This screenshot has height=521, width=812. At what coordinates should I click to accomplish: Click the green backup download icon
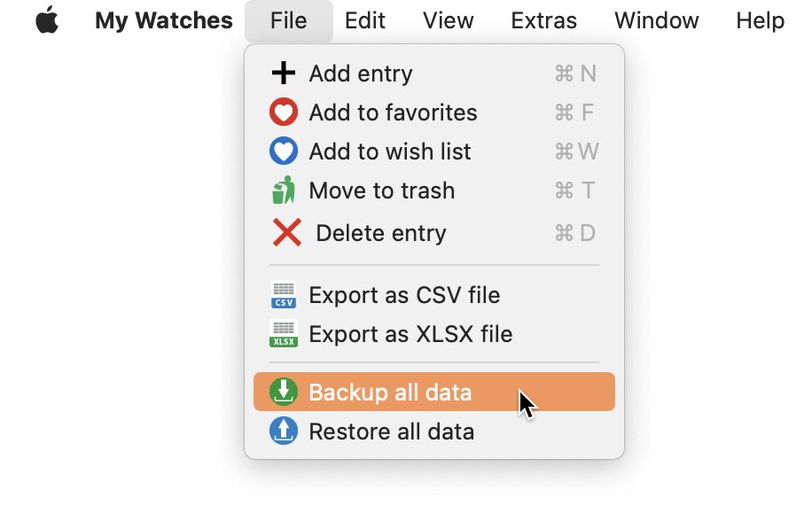[284, 392]
